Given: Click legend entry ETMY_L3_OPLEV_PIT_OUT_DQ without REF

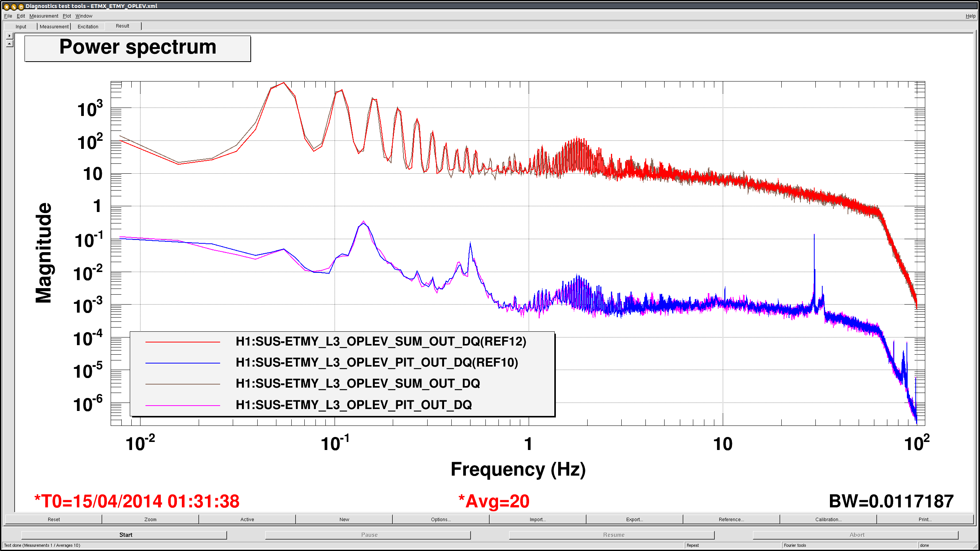Looking at the screenshot, I should click(354, 405).
